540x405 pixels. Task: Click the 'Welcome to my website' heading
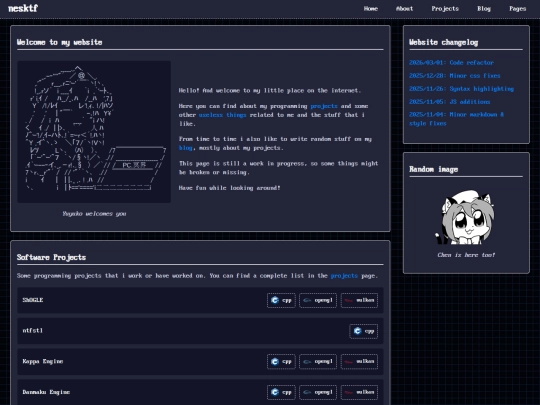pos(60,42)
